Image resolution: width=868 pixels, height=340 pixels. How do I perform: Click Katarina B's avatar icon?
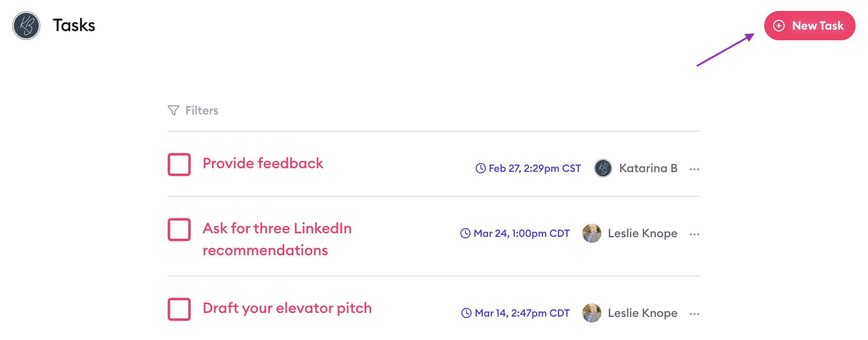[603, 168]
